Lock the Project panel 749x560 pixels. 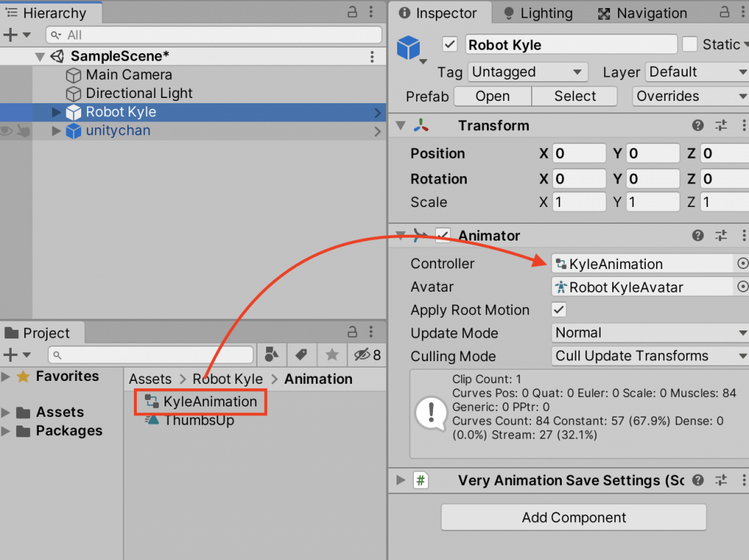(352, 331)
